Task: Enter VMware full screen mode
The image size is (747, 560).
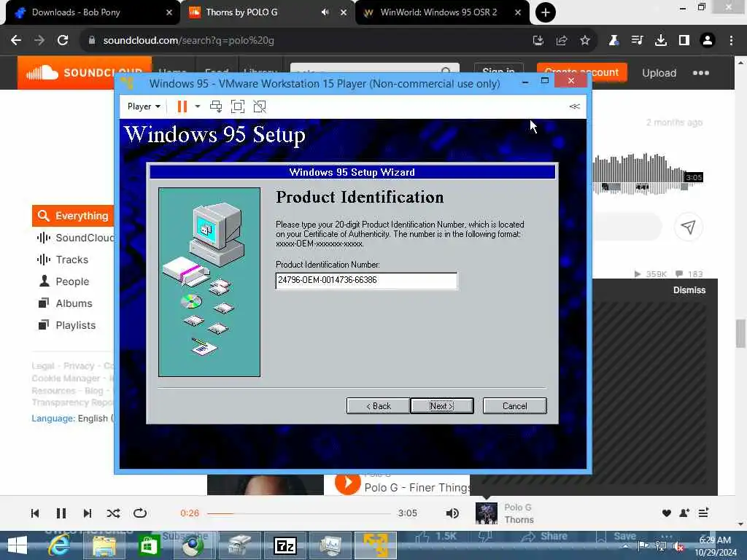Action: (238, 106)
